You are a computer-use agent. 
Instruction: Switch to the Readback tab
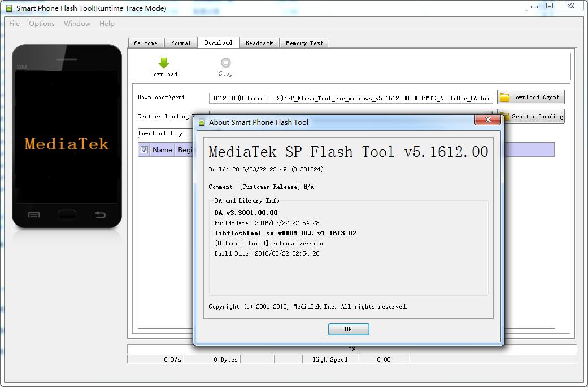(259, 43)
